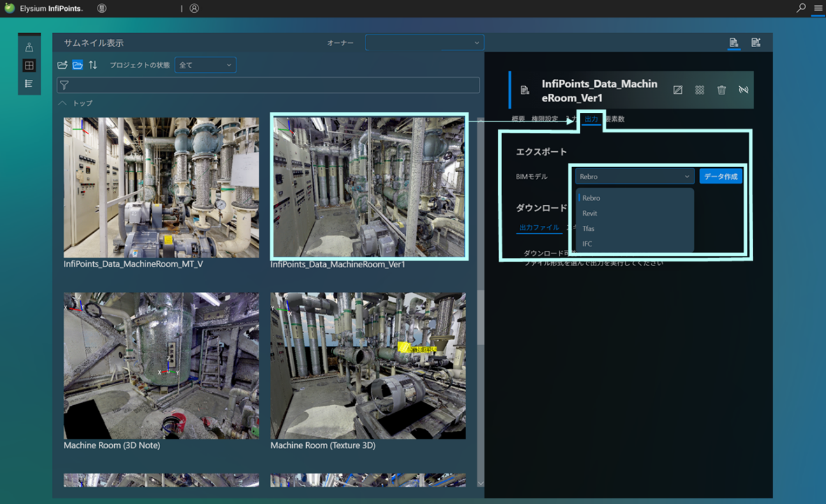Screen dimensions: 826x504
Task: Open the hamburger menu at top right
Action: point(818,8)
